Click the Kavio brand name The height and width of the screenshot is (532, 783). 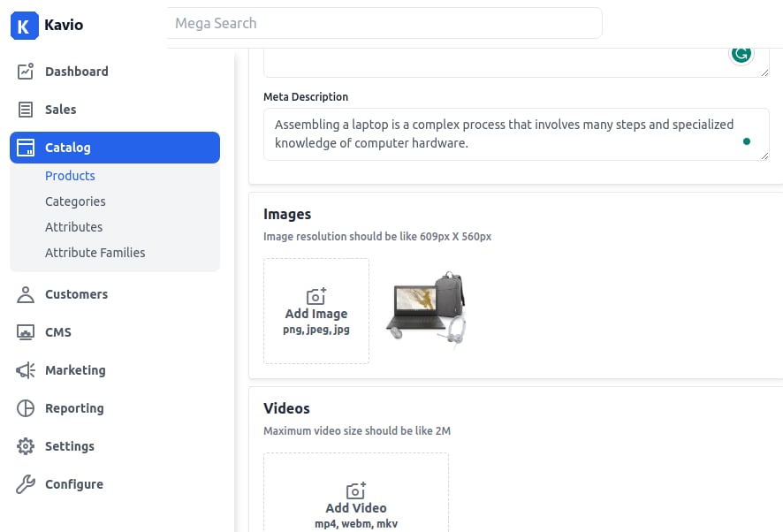(64, 25)
